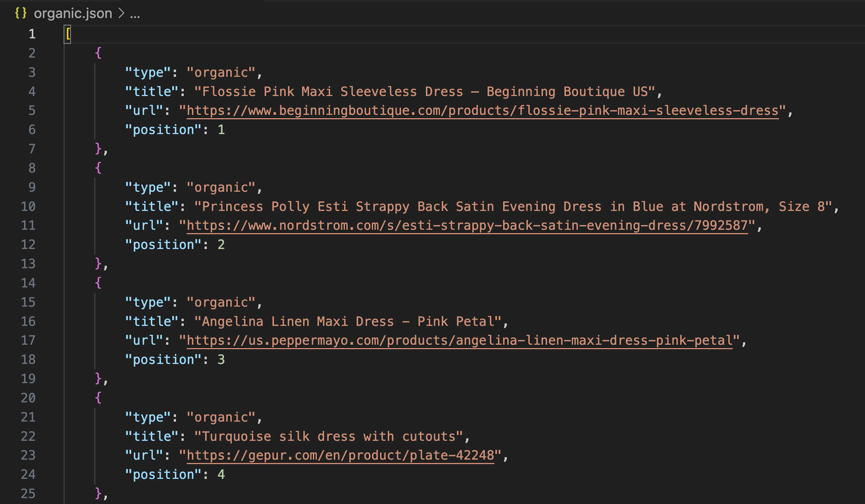This screenshot has height=504, width=865.
Task: Click the "organic" value on line 9
Action: click(x=221, y=187)
